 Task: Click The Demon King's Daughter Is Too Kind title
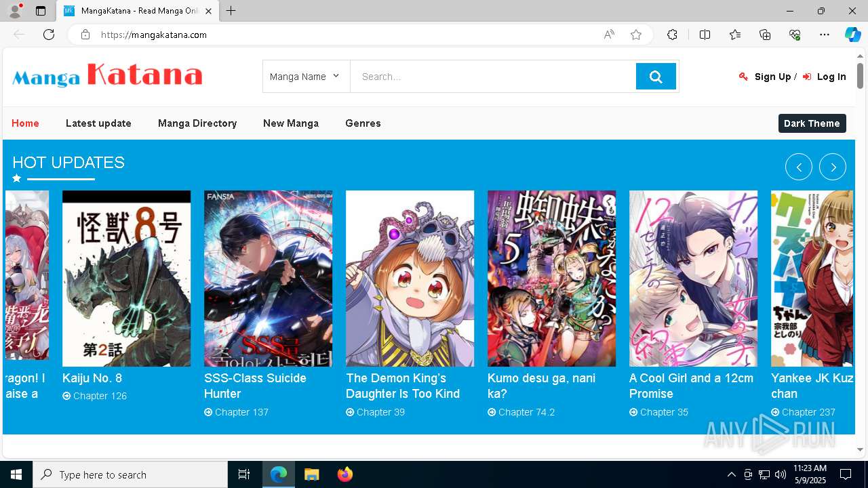pos(403,386)
